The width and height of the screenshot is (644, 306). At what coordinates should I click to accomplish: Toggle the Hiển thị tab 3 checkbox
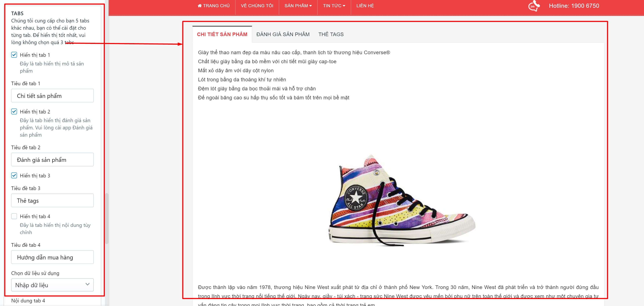click(14, 175)
